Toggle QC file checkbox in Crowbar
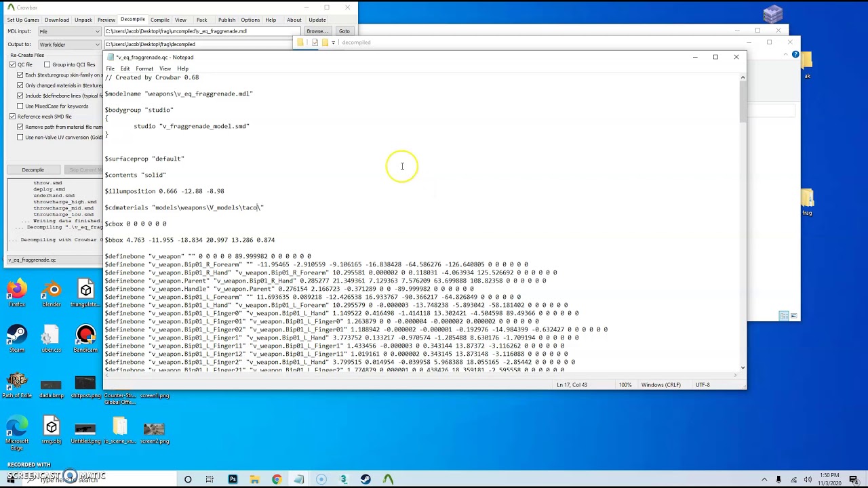This screenshot has height=488, width=868. (12, 64)
